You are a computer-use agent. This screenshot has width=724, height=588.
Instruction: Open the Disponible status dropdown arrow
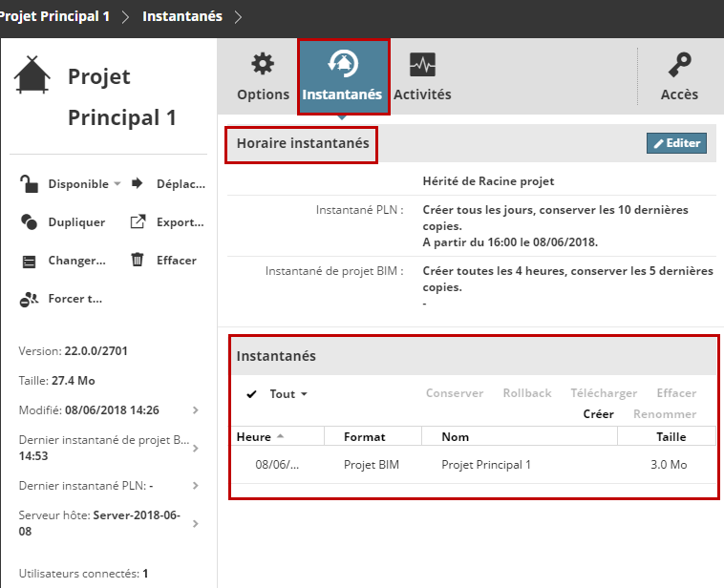coord(117,183)
